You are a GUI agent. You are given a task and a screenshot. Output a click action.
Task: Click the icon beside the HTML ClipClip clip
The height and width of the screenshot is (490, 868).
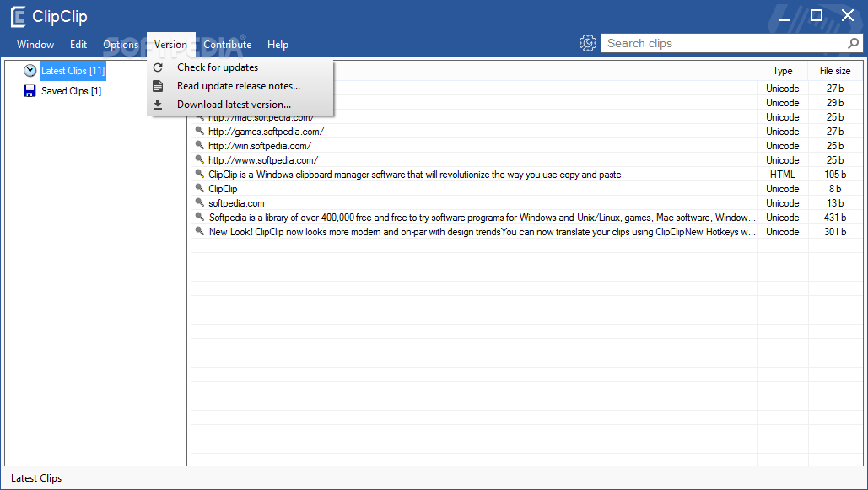click(200, 174)
